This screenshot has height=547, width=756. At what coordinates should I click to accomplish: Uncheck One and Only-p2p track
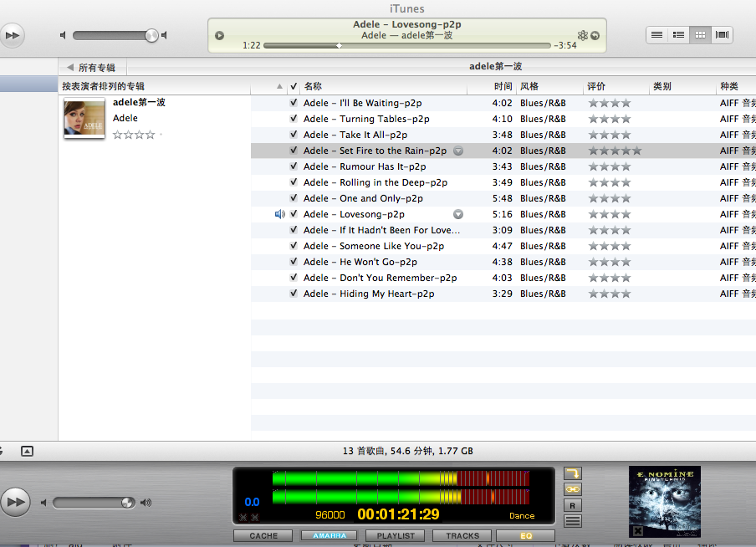(x=294, y=198)
